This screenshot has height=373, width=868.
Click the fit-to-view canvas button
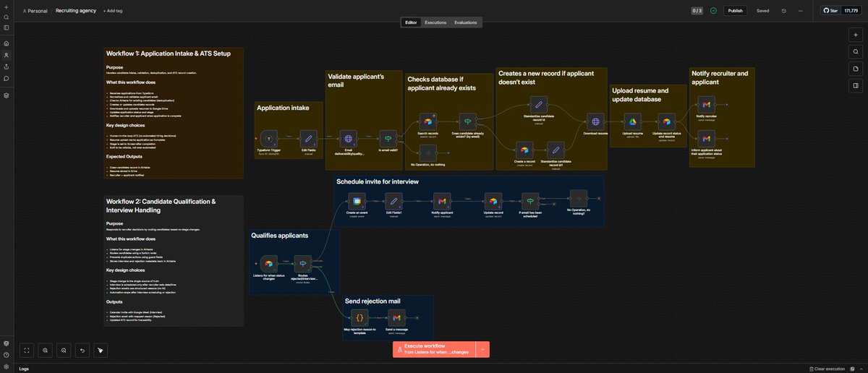26,350
